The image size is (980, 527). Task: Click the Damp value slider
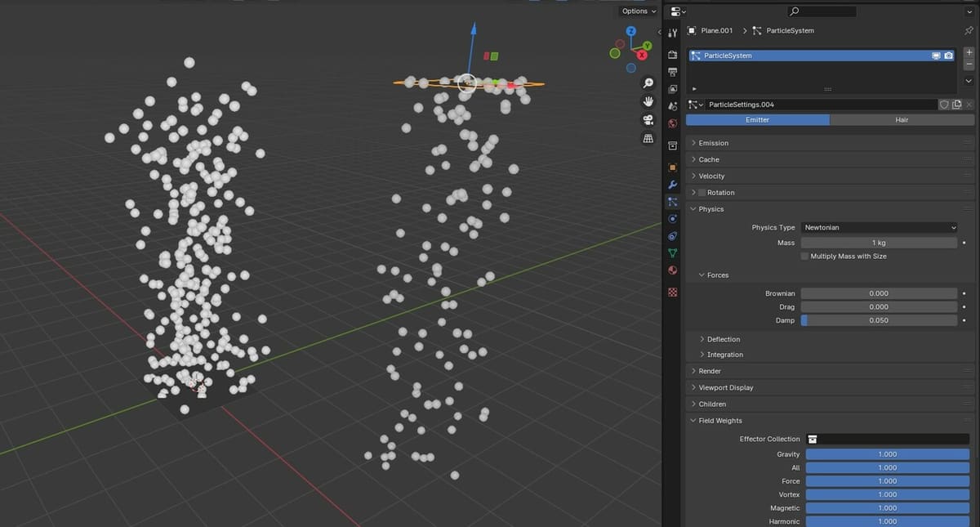[x=879, y=321]
